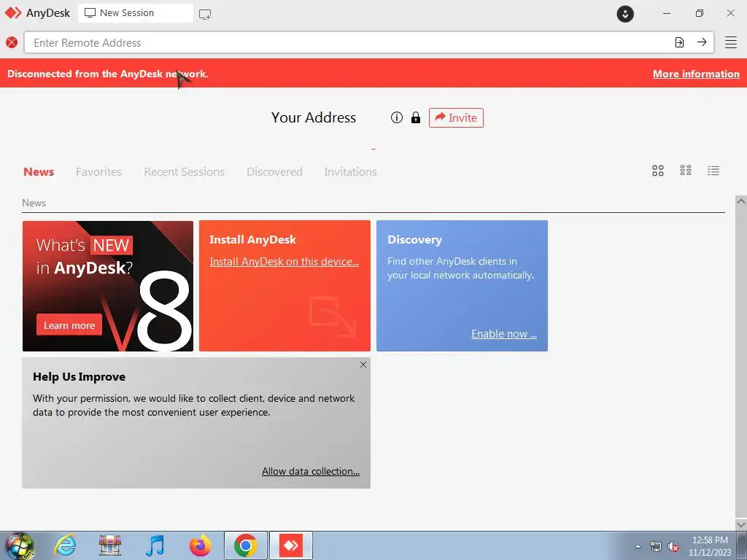Open WinRAR icon in taskbar
The height and width of the screenshot is (560, 747).
click(110, 545)
